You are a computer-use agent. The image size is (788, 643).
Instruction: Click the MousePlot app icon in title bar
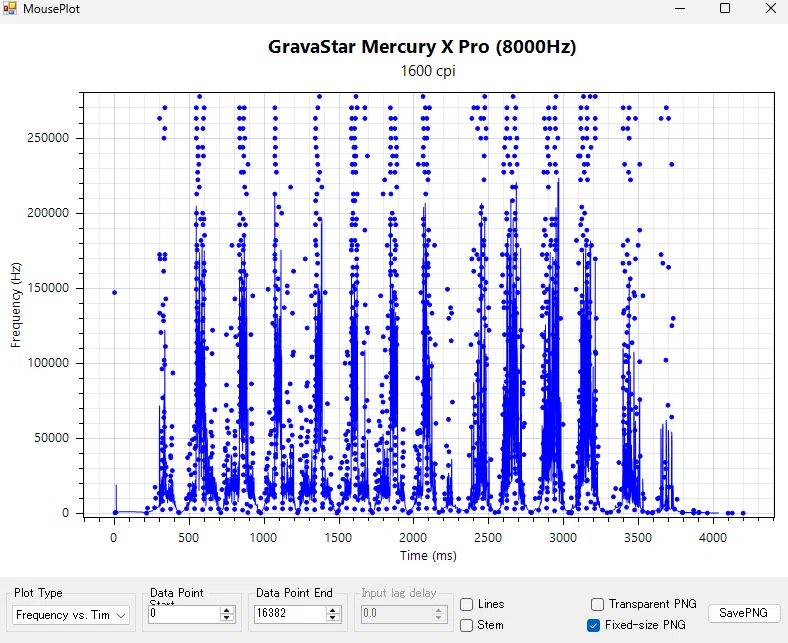(10, 9)
